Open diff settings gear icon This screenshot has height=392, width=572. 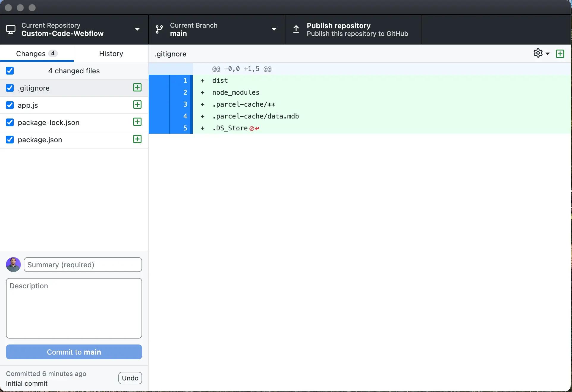click(538, 53)
